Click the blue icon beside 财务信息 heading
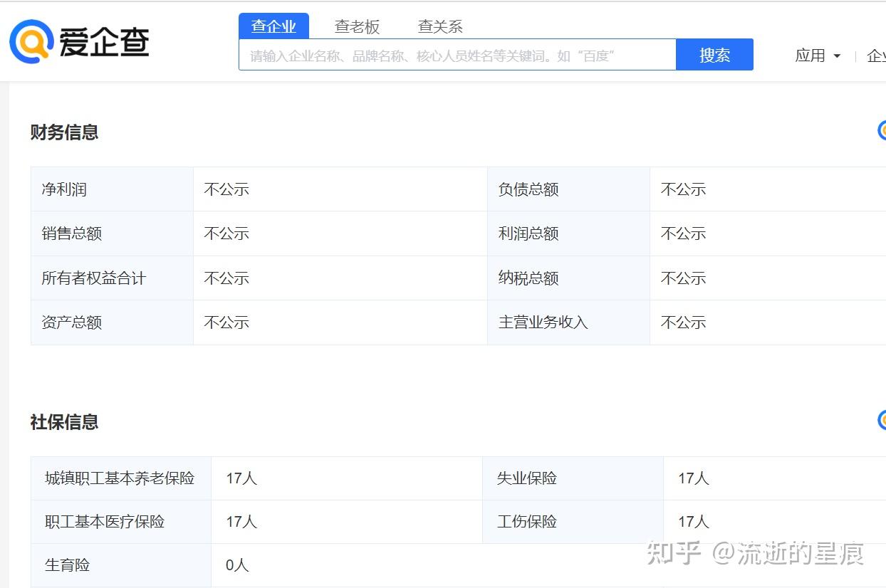Viewport: 886px width, 588px height. tap(882, 130)
